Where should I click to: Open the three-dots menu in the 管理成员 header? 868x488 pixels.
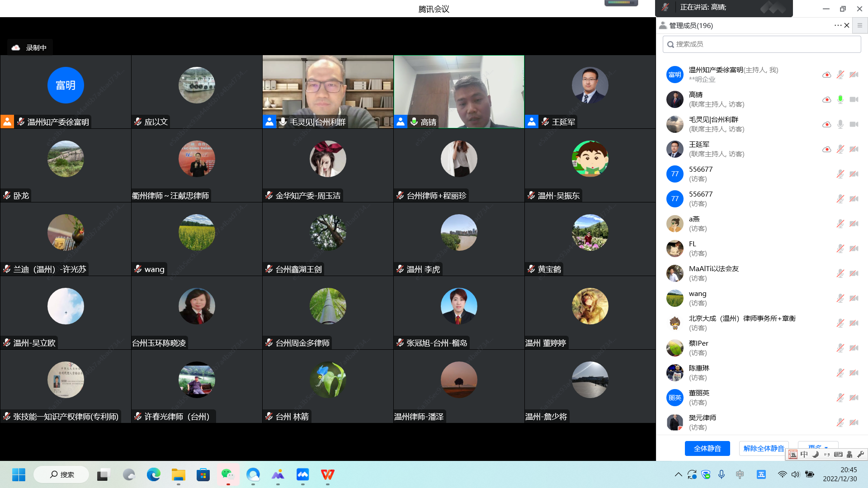(837, 25)
